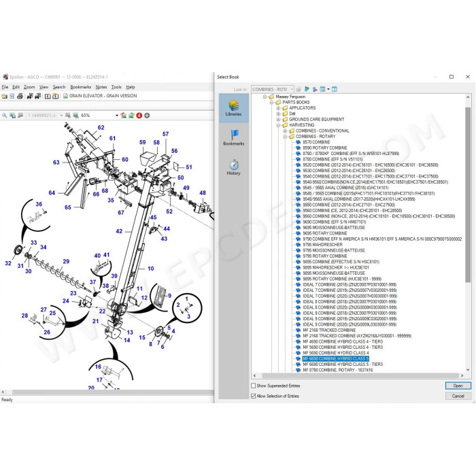Toggle Allow Selection of Entries checkbox

point(253,396)
